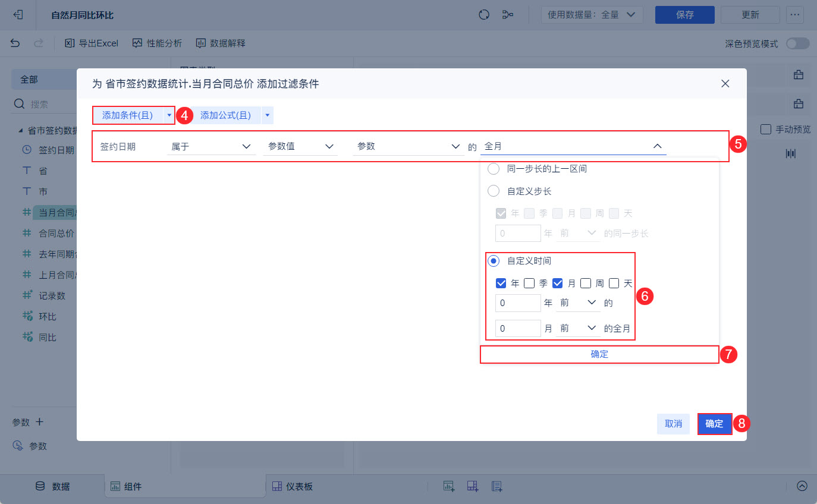Screen dimensions: 817x504
Task: Toggle 天 checkbox under 自定义时间
Action: pos(614,283)
